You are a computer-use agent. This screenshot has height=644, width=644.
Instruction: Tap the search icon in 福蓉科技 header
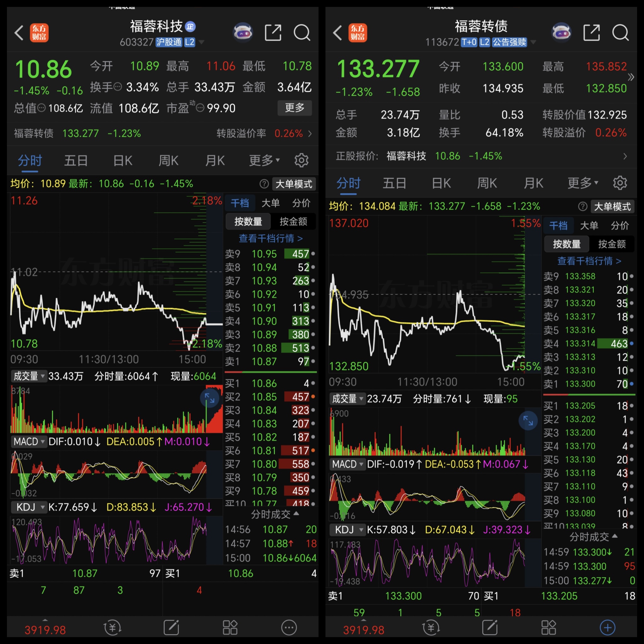pos(301,33)
